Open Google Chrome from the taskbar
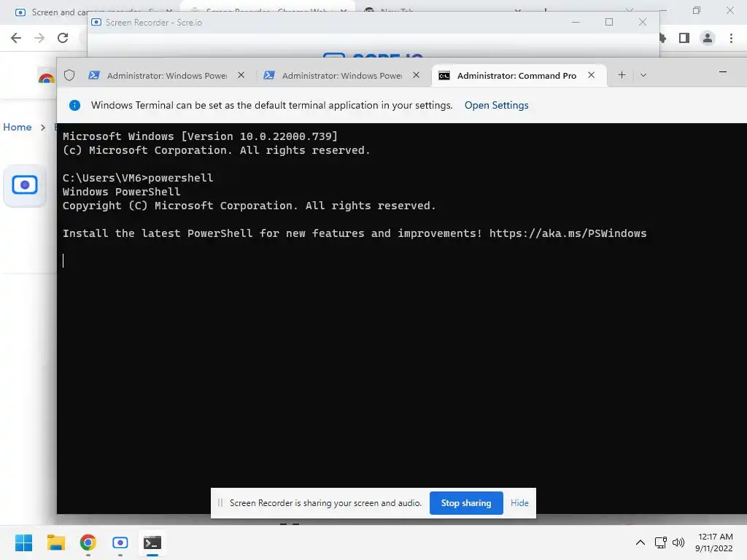 click(88, 542)
